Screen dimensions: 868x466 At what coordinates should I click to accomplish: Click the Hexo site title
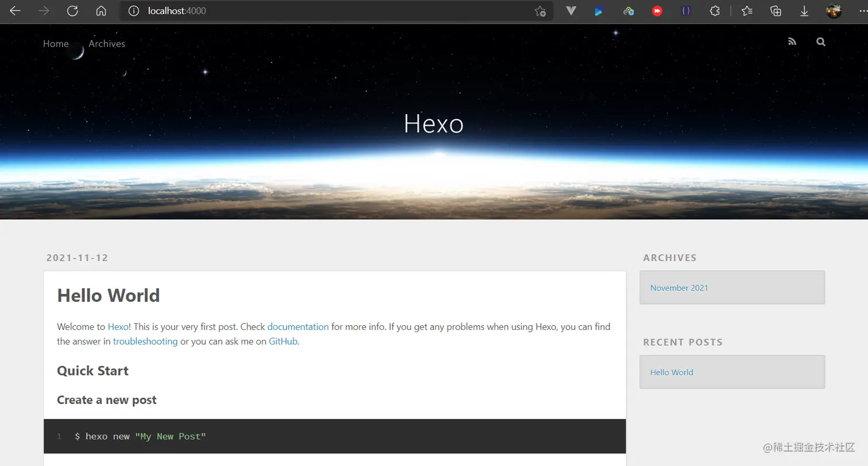[x=433, y=123]
